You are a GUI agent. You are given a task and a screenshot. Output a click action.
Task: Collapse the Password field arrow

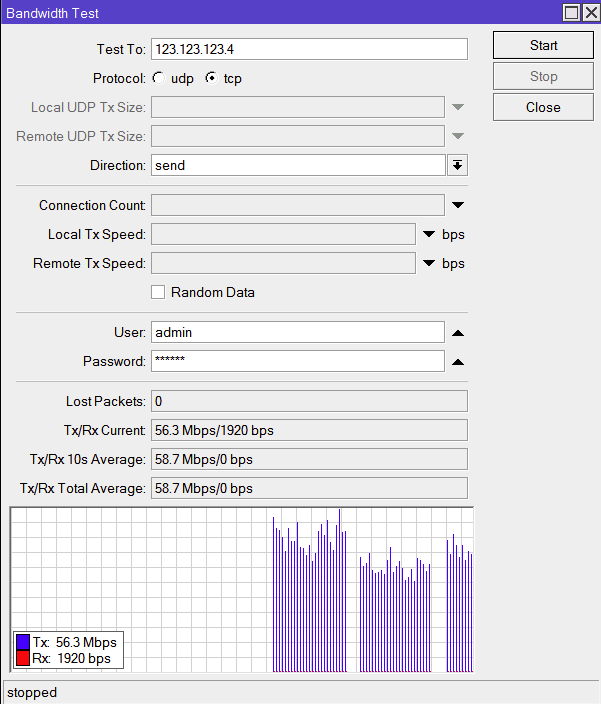tap(458, 362)
